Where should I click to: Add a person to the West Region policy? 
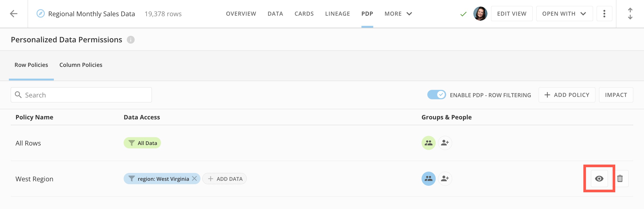[445, 179]
